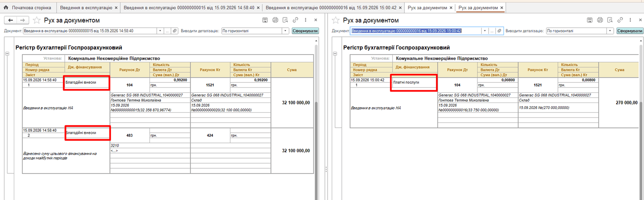Viewport: 644px width, 200px height.
Task: Select Благодійні внески cell in entry 1
Action: click(x=87, y=82)
